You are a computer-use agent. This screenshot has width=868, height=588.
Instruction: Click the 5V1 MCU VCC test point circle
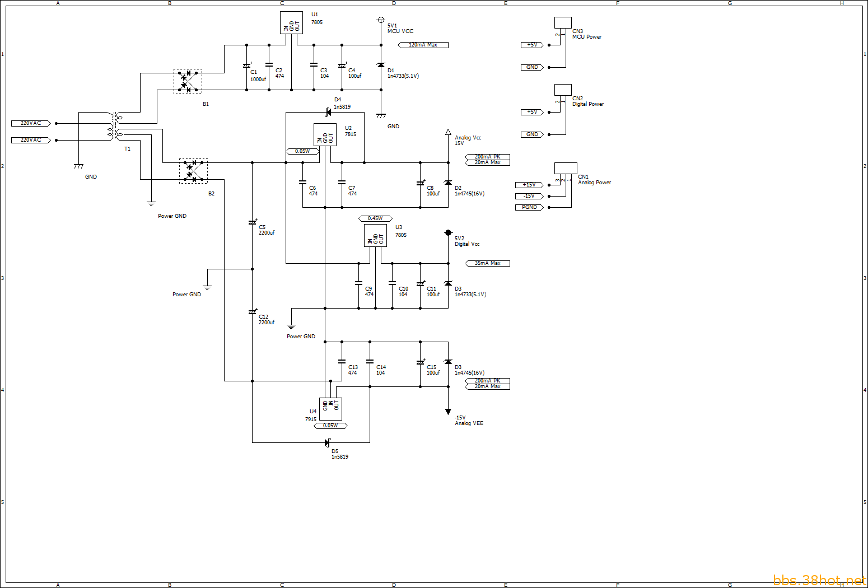381,20
